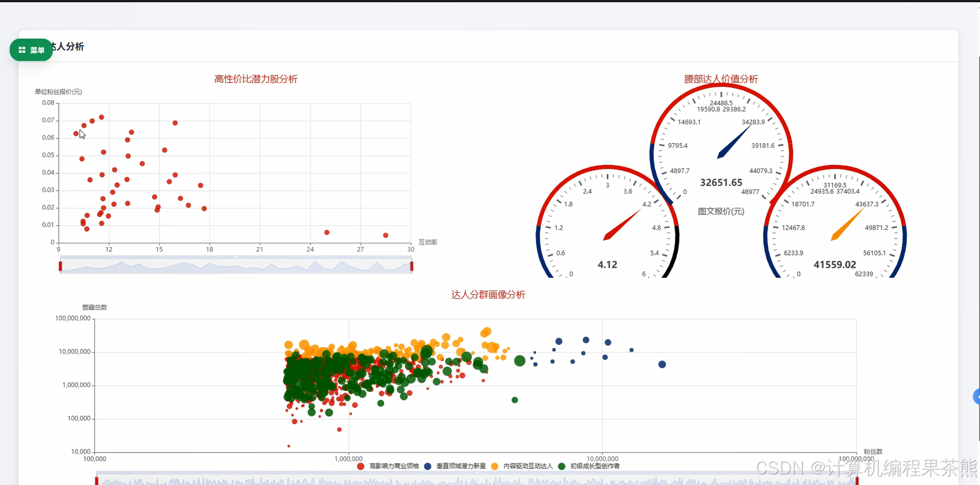This screenshot has width=980, height=485.
Task: Click the 30 tick on the 互动率 axis
Action: click(410, 249)
